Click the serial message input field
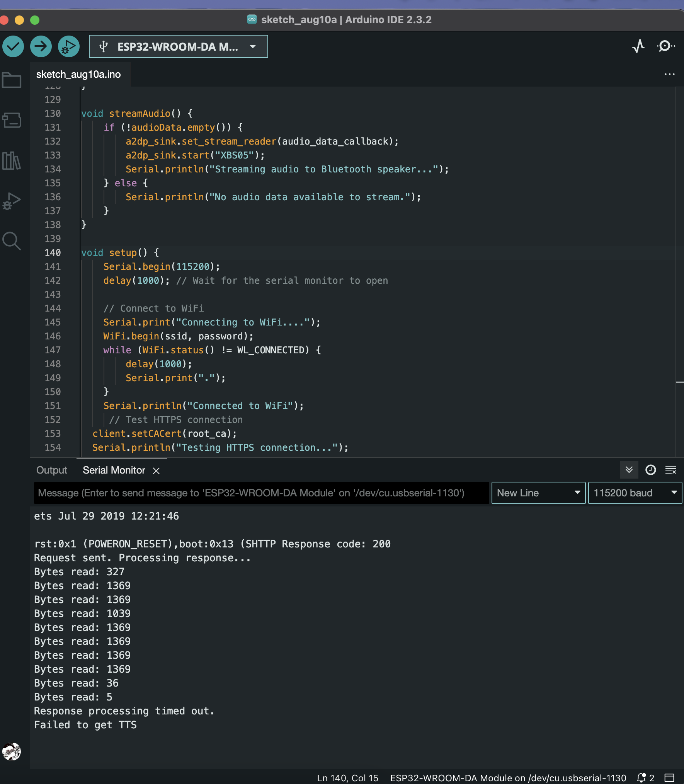The width and height of the screenshot is (684, 784). click(261, 493)
